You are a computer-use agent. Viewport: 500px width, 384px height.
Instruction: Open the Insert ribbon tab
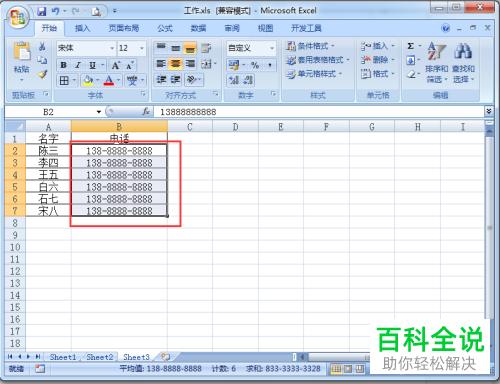82,28
